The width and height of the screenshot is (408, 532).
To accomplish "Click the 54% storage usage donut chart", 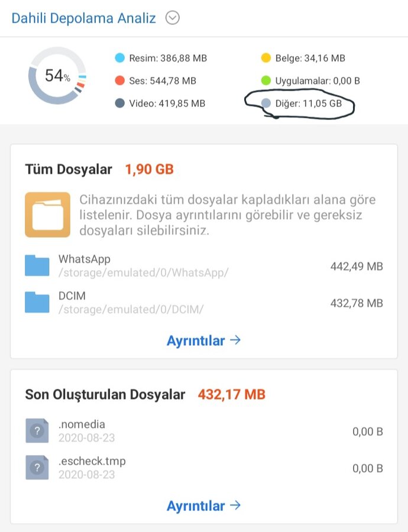I will pyautogui.click(x=57, y=76).
